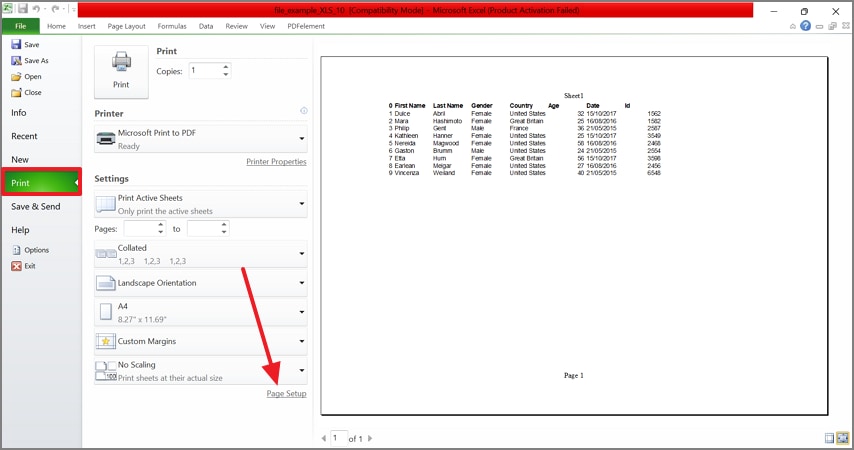Screen dimensions: 854x450
Task: Open Excel Options
Action: click(31, 250)
